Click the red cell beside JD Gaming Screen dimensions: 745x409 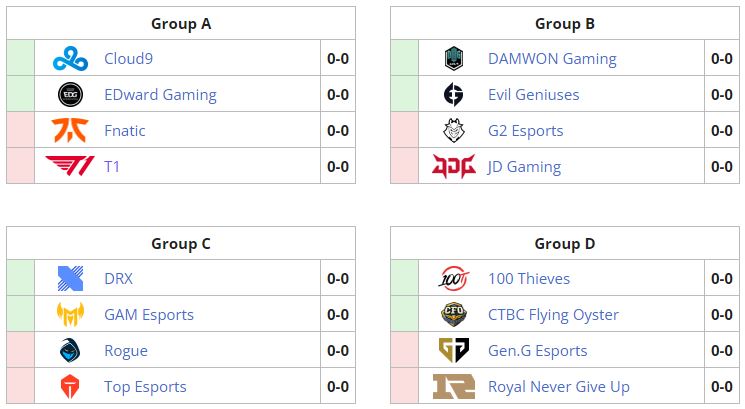(x=404, y=167)
